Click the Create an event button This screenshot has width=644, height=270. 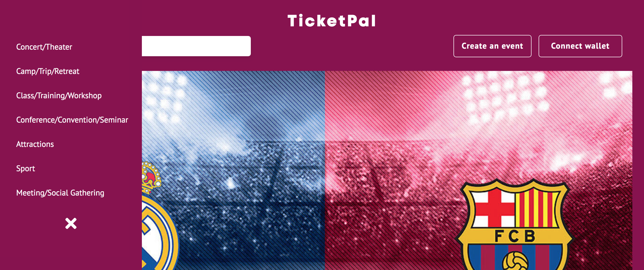[492, 46]
